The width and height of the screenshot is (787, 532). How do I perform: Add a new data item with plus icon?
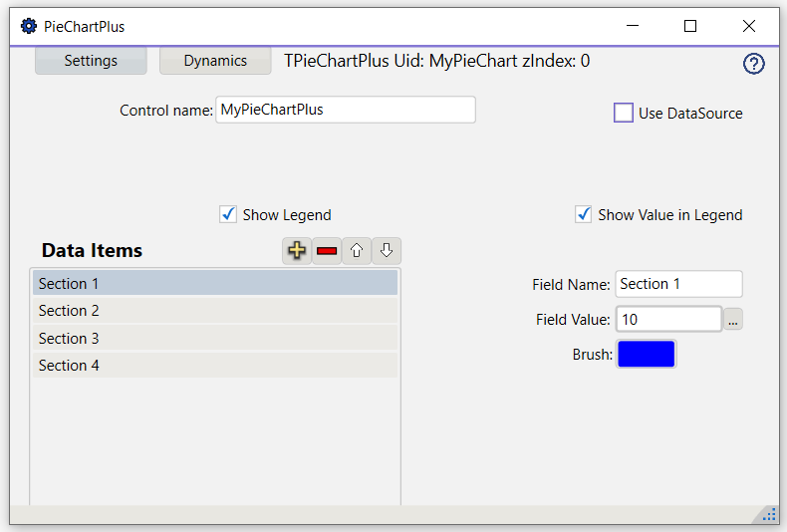coord(297,250)
